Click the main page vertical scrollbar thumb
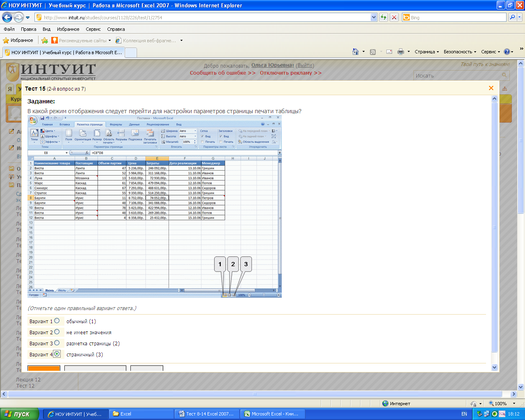Viewport: 525px width, 420px height. click(x=521, y=139)
